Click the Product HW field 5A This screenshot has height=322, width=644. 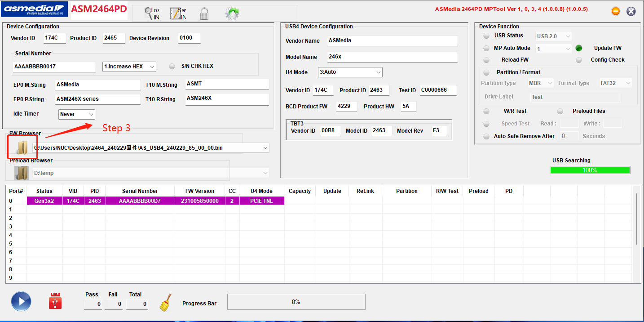click(x=409, y=106)
